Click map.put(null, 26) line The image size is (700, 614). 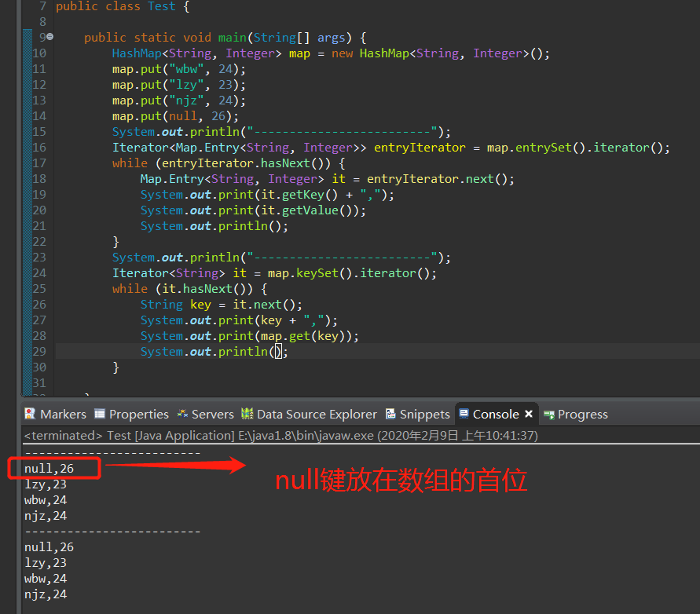point(175,116)
